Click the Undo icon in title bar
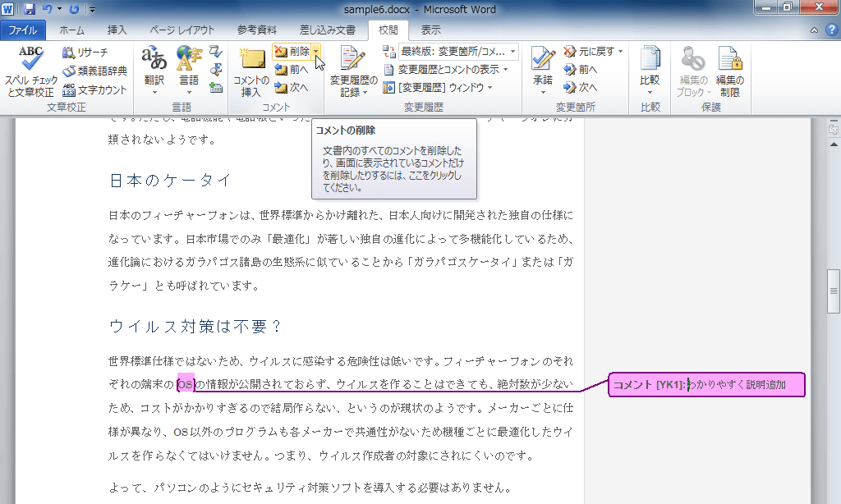841x504 pixels. coord(47,9)
